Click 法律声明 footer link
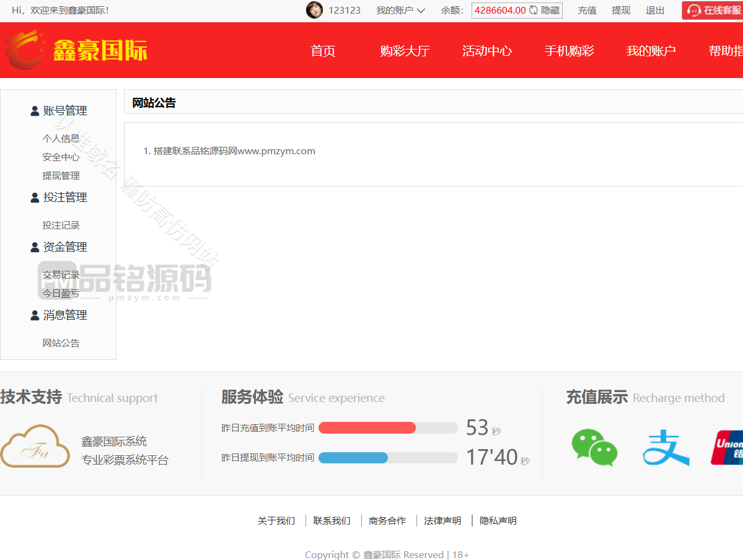743x560 pixels. tap(442, 521)
